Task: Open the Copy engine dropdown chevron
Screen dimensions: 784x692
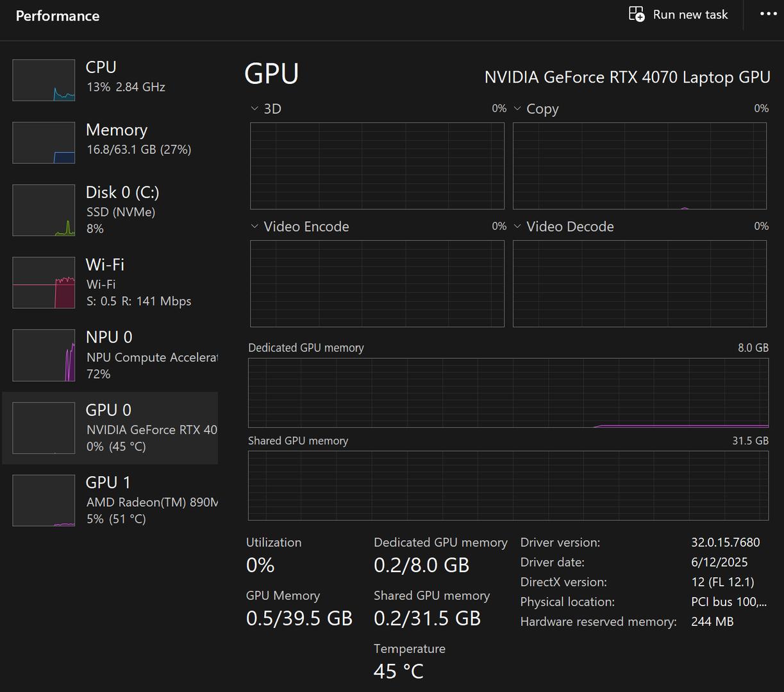Action: [x=517, y=109]
